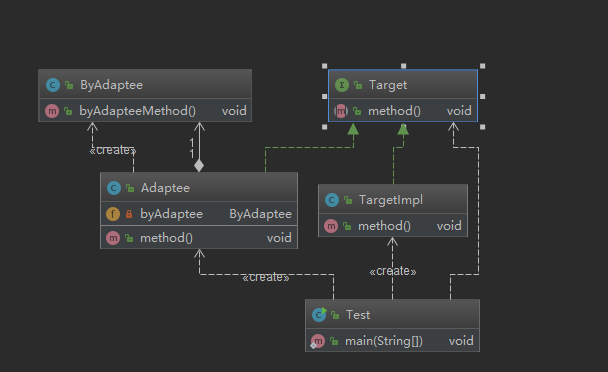Viewport: 608px width, 372px height.
Task: Click the runnable Test class icon
Action: 319,315
